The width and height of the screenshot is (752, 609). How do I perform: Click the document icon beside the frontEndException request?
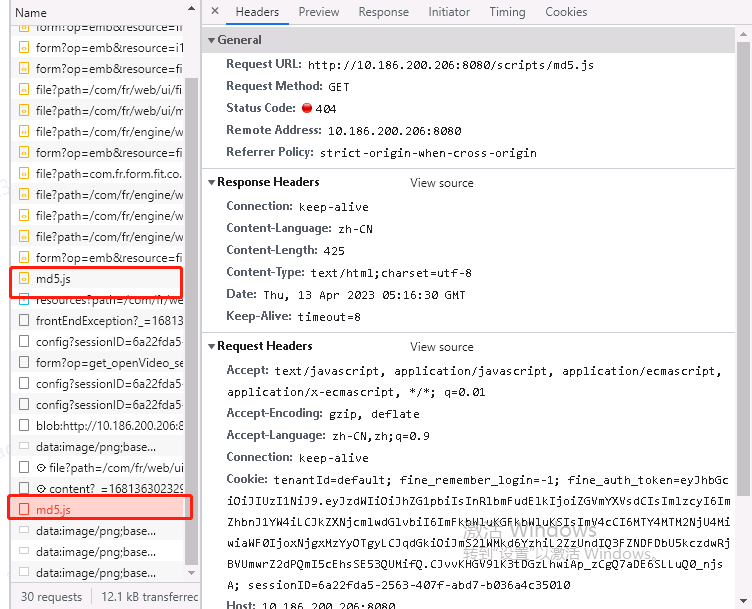pos(25,321)
